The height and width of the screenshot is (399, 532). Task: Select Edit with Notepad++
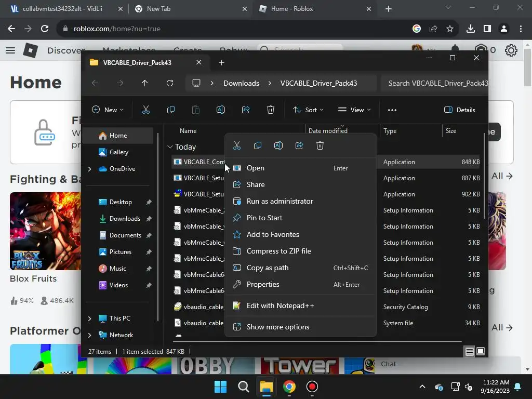(301, 305)
